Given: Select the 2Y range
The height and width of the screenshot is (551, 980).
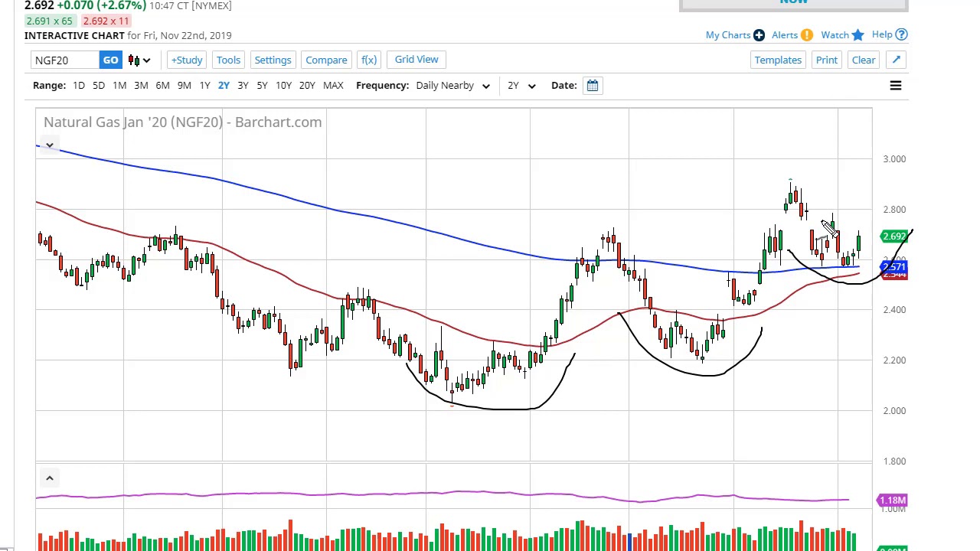Looking at the screenshot, I should coord(224,85).
